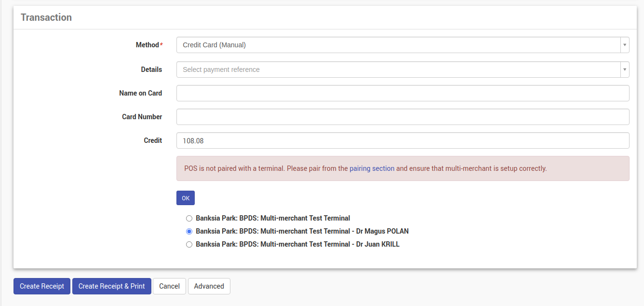Viewport: 644px width, 306px height.
Task: Click the Name on Card field
Action: [402, 93]
